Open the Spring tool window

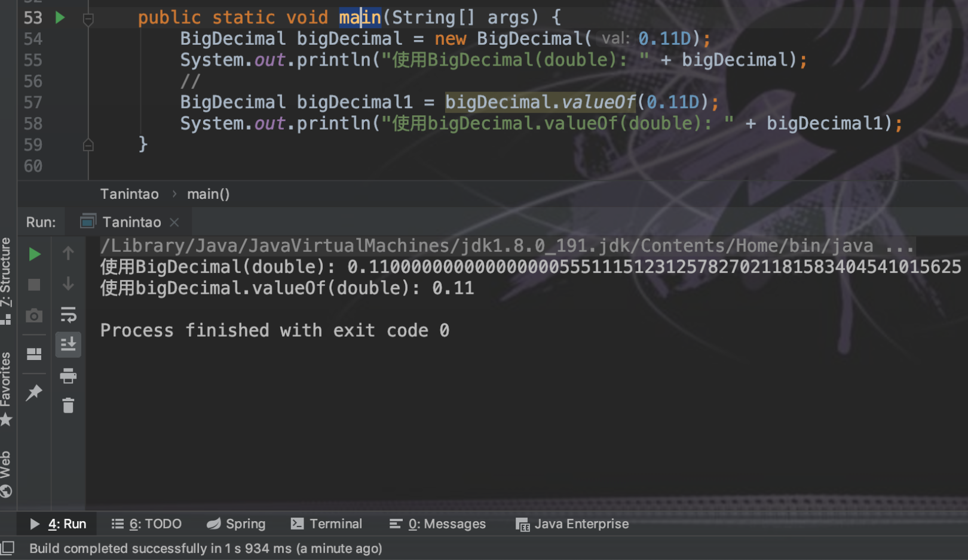click(236, 524)
